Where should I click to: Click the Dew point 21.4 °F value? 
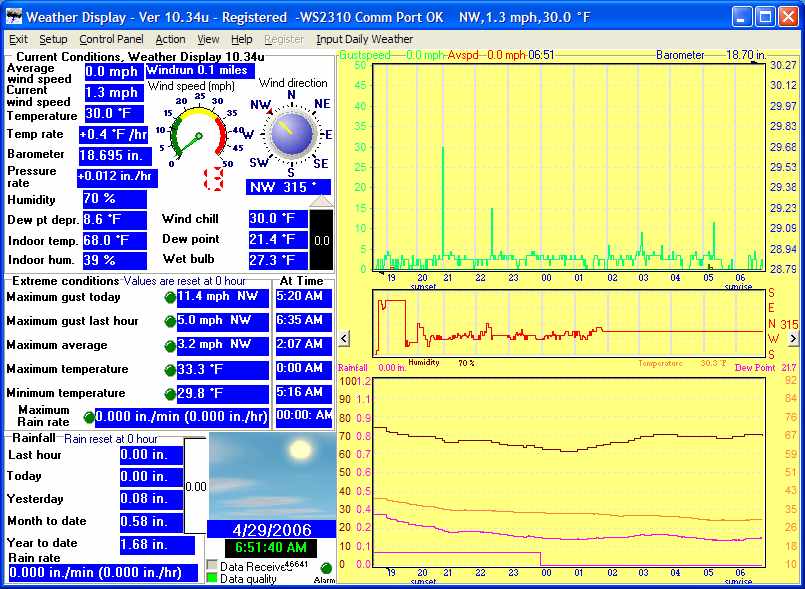278,240
